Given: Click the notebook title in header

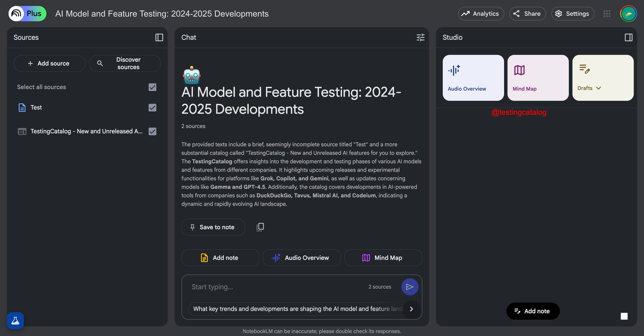Looking at the screenshot, I should tap(162, 14).
